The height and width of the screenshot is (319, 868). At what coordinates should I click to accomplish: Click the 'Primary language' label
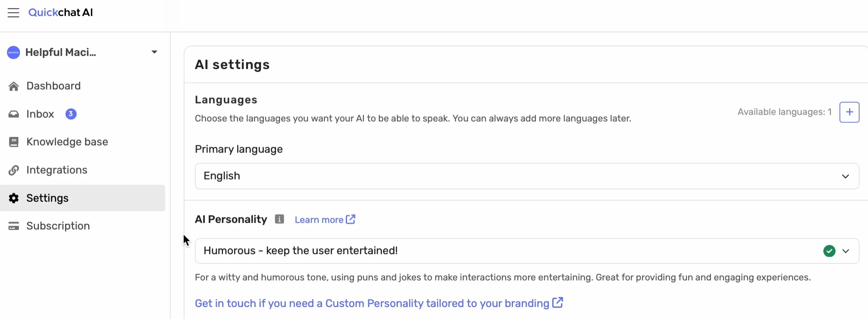pos(239,149)
